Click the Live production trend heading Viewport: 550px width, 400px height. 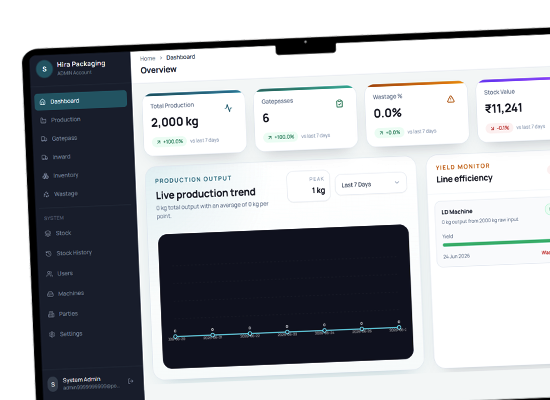(x=206, y=193)
